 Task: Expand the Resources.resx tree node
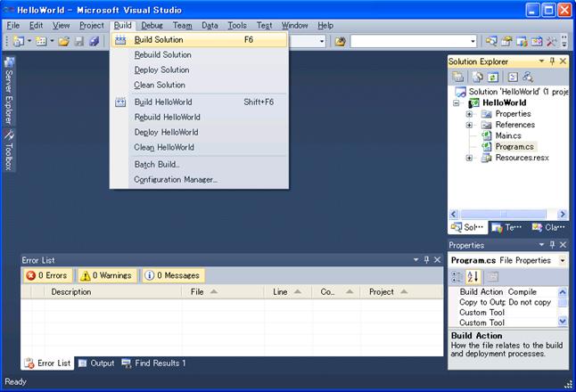coord(469,159)
